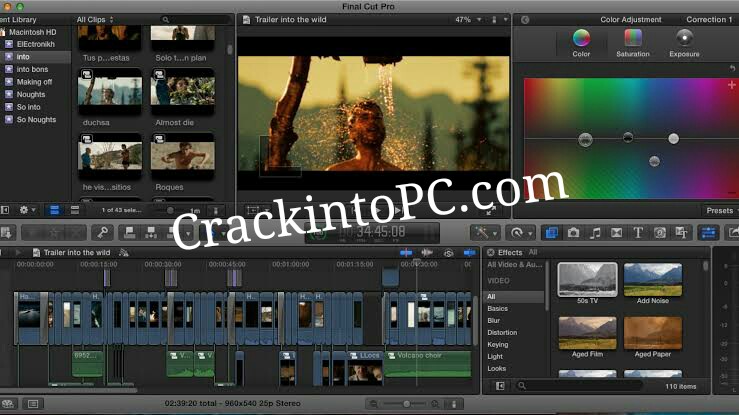Viewport: 739px width, 415px height.
Task: Click the global color puck
Action: tap(585, 140)
